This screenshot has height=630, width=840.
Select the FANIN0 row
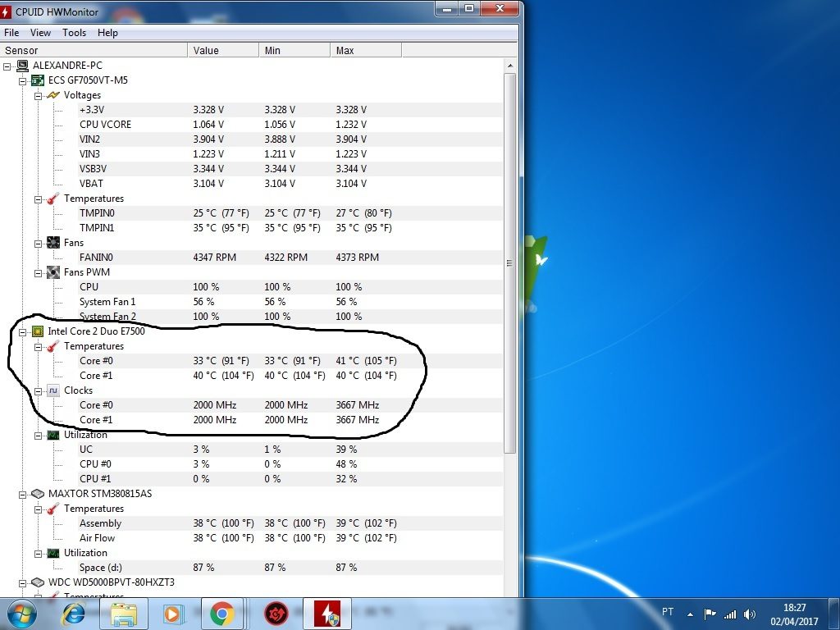[x=290, y=257]
